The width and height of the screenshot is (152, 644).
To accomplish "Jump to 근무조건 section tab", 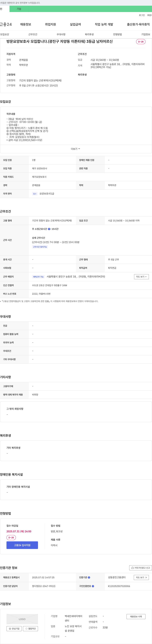I will [33, 35].
